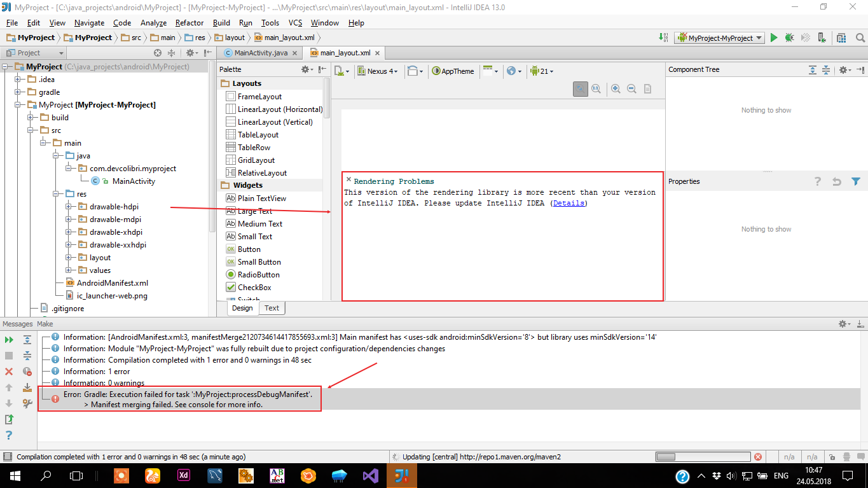The width and height of the screenshot is (868, 488).
Task: Open the Project view selector dropdown
Action: click(34, 53)
